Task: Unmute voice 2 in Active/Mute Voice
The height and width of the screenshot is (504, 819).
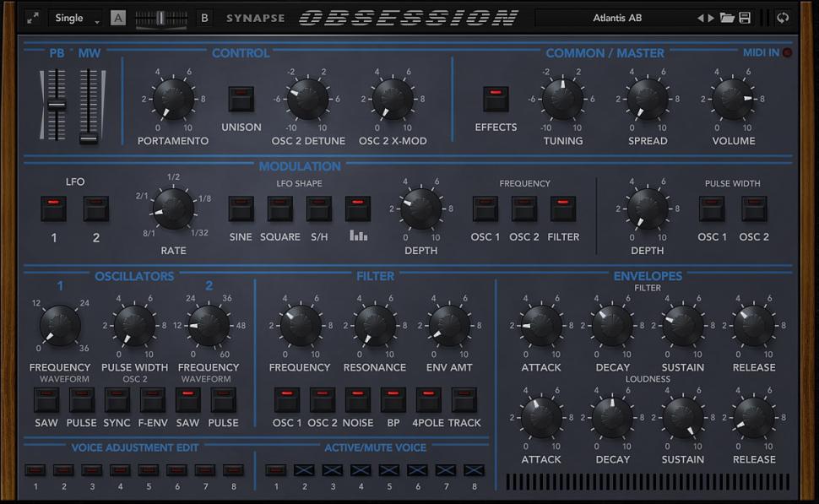Action: [304, 470]
